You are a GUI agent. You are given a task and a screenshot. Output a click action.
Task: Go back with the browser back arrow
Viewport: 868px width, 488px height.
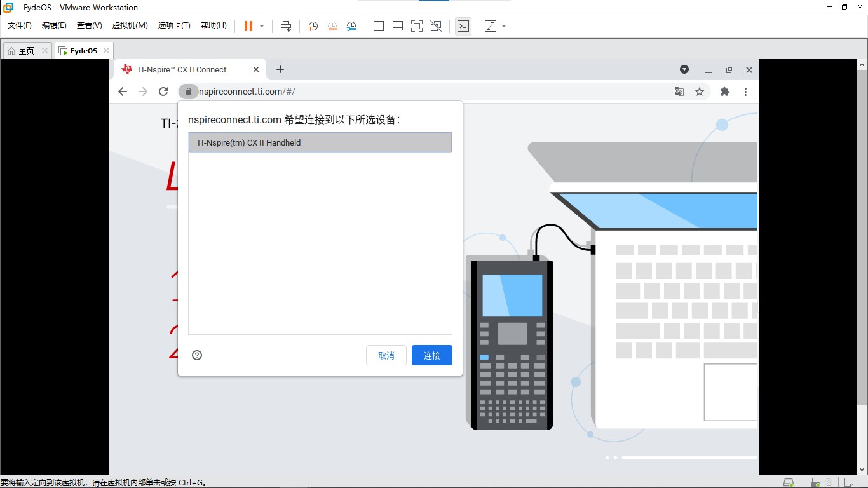123,91
